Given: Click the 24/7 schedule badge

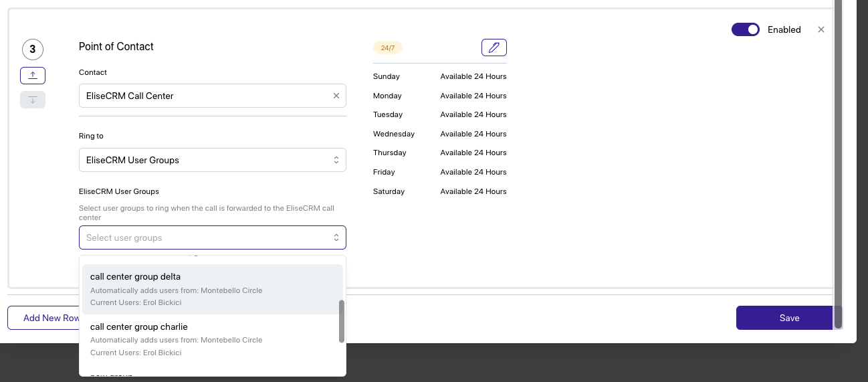Looking at the screenshot, I should (388, 48).
